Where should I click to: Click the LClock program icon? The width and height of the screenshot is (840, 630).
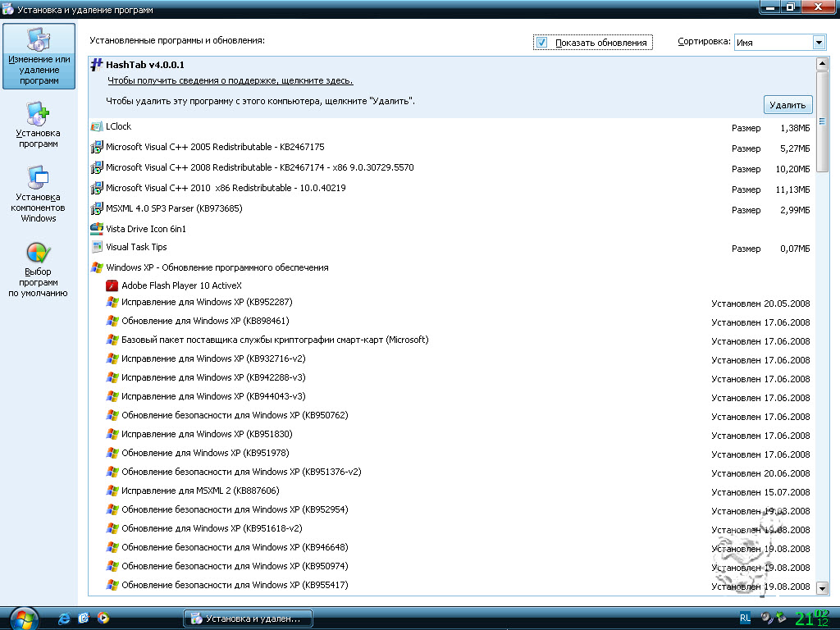[x=97, y=126]
